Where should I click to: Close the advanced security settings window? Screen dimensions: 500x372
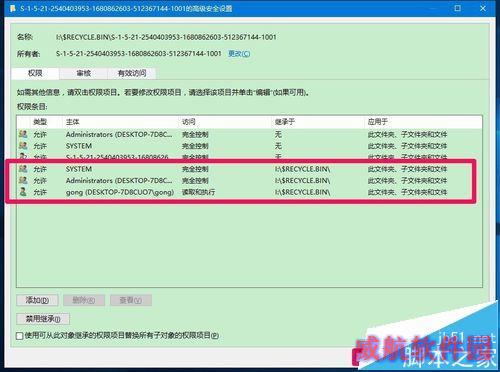[483, 8]
